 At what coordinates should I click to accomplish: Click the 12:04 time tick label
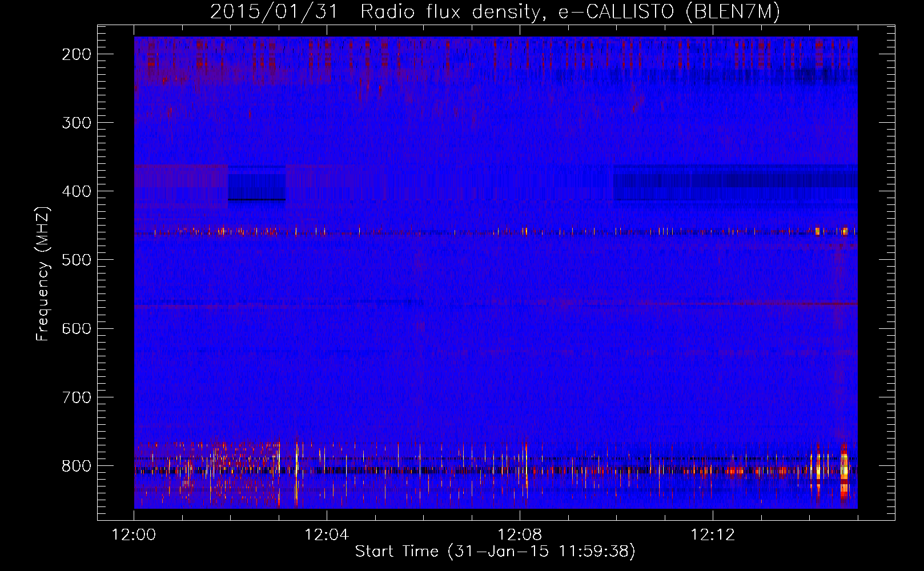point(327,535)
